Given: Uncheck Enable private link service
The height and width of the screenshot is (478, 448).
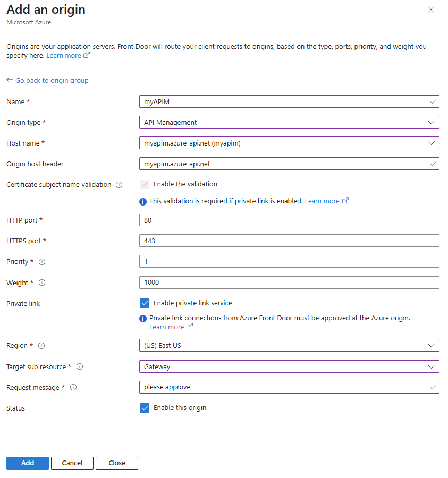Looking at the screenshot, I should 145,303.
